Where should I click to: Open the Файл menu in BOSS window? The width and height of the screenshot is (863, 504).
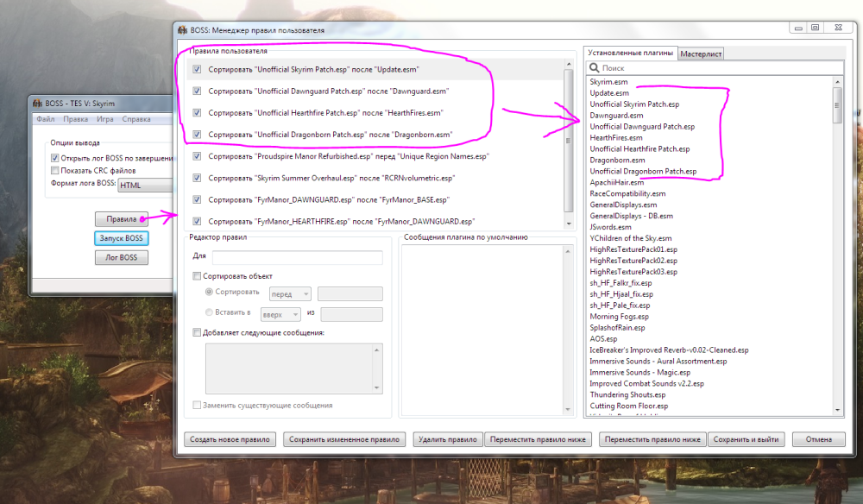(x=45, y=119)
